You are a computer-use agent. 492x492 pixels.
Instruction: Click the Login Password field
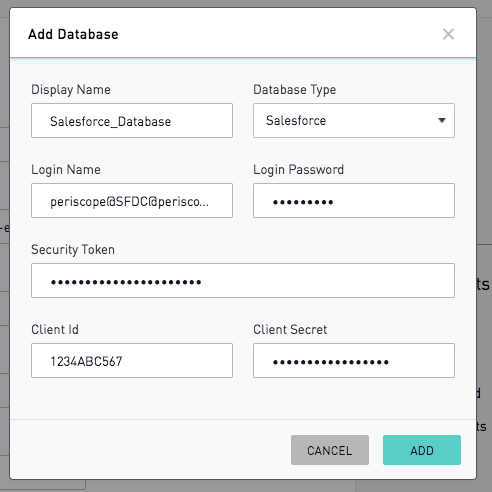click(x=354, y=200)
